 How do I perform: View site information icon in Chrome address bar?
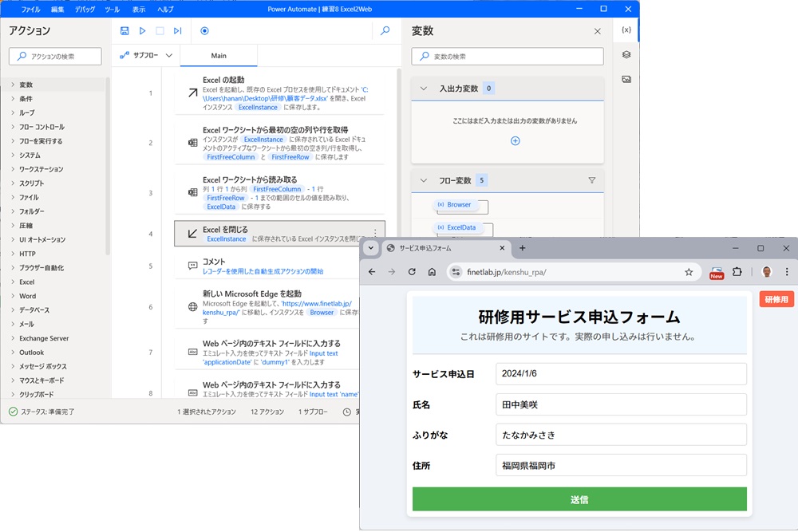tap(456, 272)
